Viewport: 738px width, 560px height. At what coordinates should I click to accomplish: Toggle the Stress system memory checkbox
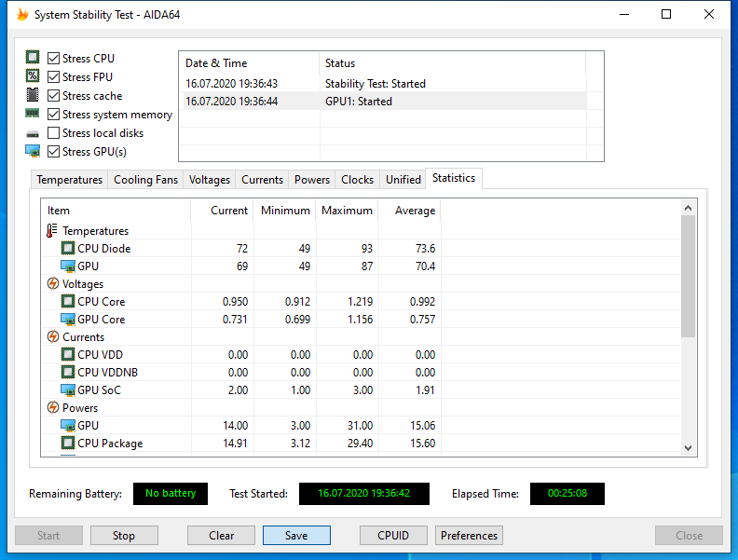click(54, 115)
